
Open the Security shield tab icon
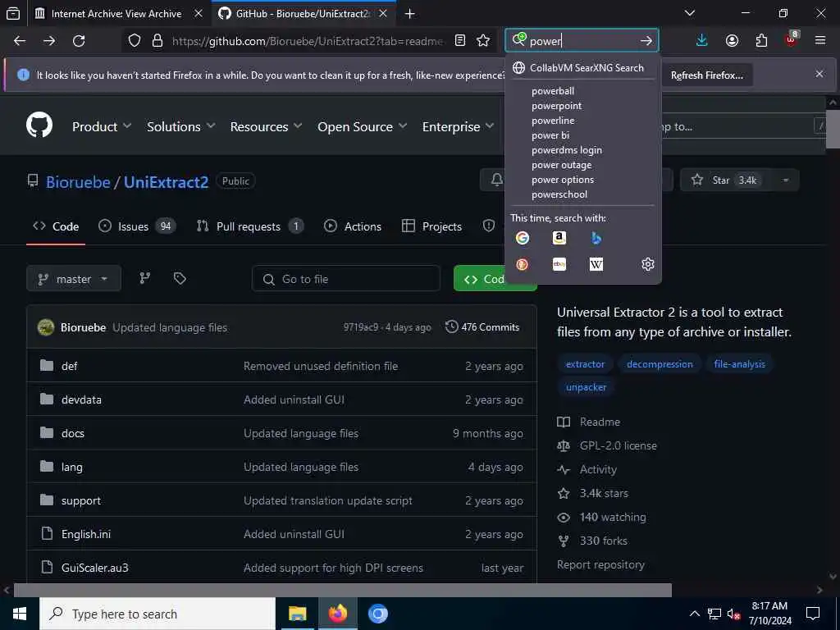(x=489, y=226)
